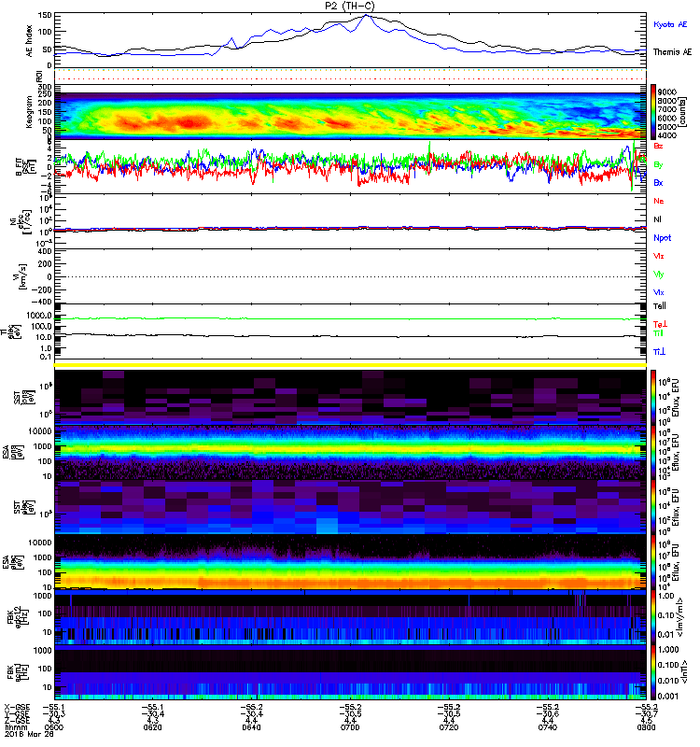Click the Vi [km/s] axis label

pos(22,277)
